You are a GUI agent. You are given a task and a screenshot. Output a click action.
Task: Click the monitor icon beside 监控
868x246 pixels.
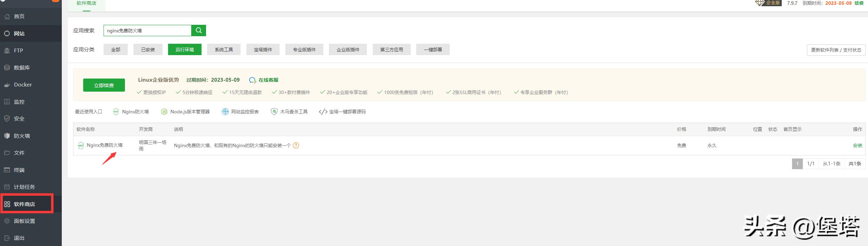[7, 102]
